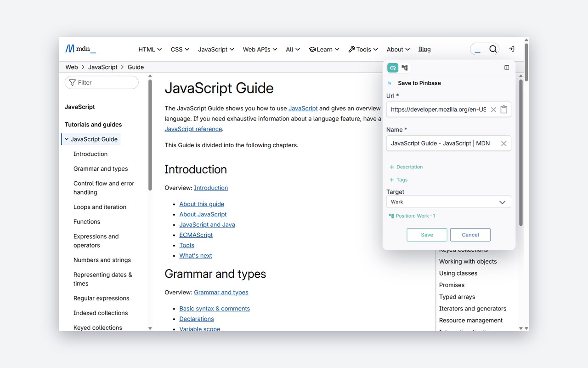This screenshot has height=368, width=588.
Task: Follow the JavaScript reference link
Action: 193,129
